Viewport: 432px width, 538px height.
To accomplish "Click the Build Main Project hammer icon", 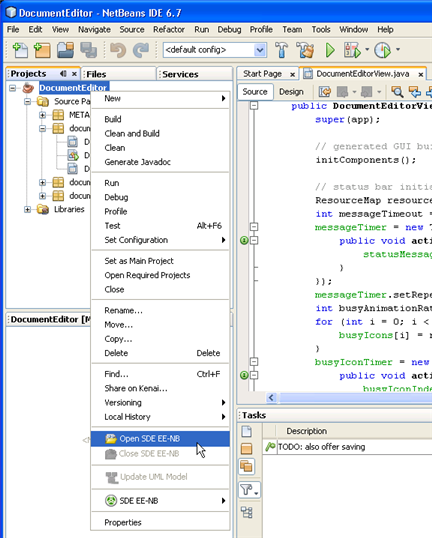I will tap(281, 50).
